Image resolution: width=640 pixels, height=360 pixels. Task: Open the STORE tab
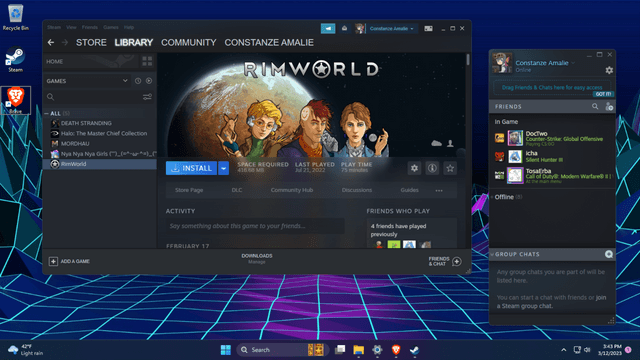pyautogui.click(x=91, y=42)
